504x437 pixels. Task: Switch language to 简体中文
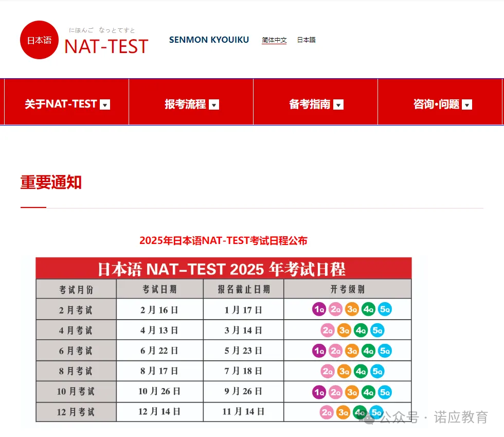[x=274, y=40]
